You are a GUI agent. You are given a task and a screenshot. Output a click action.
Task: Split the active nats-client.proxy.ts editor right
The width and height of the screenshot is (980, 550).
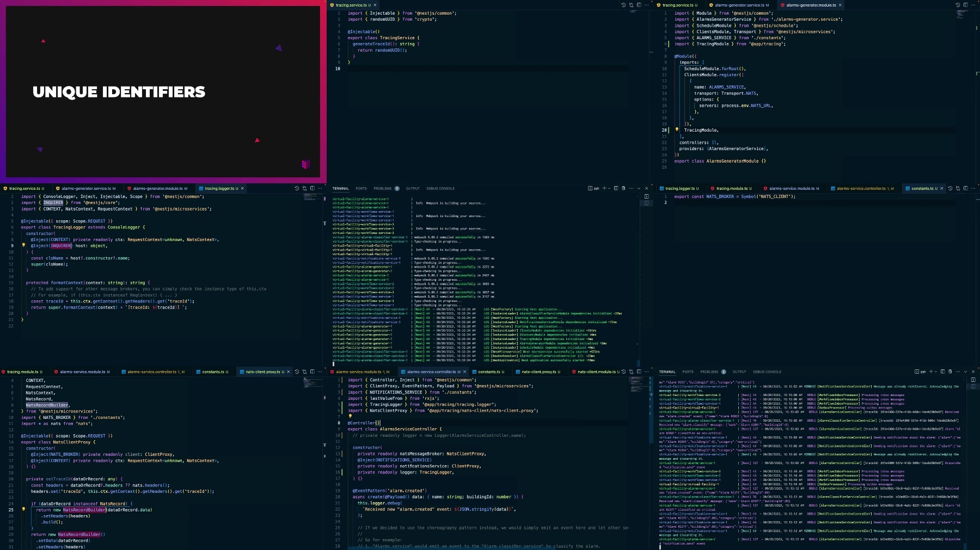(x=312, y=372)
